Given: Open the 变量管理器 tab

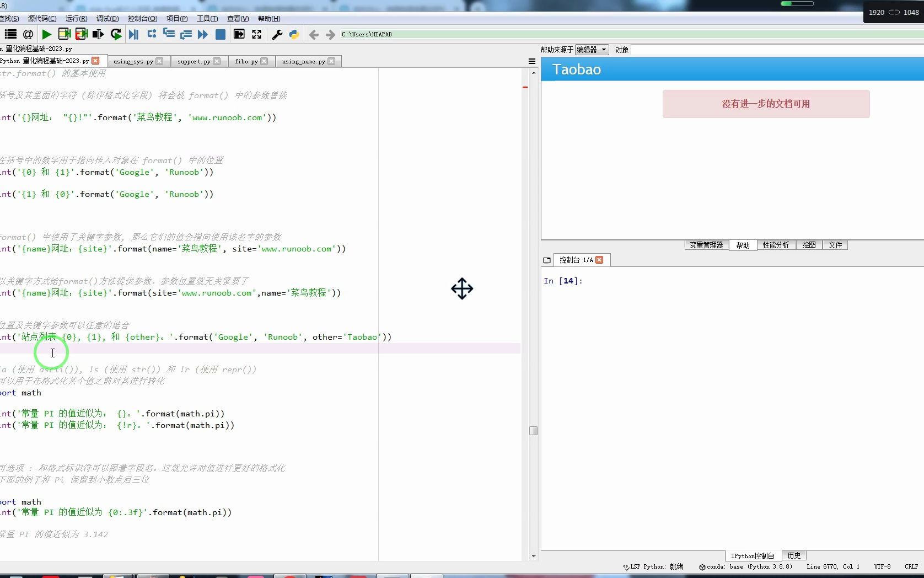Looking at the screenshot, I should pyautogui.click(x=706, y=245).
